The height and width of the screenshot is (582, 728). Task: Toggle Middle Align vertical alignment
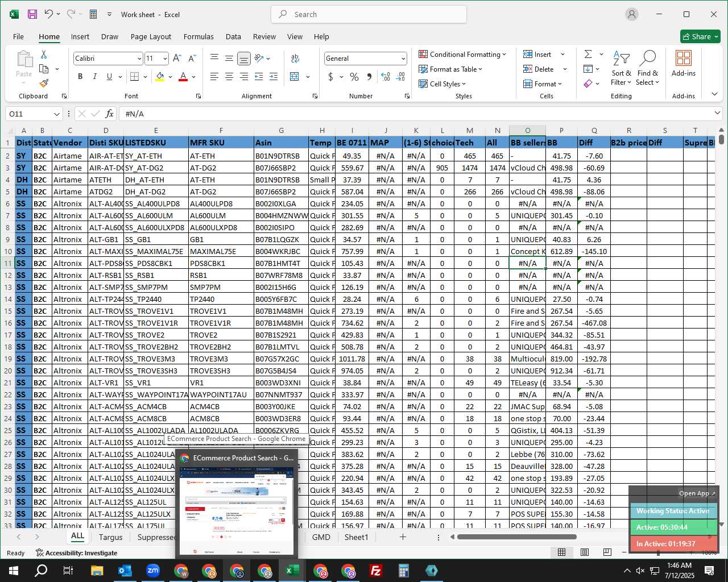[229, 58]
